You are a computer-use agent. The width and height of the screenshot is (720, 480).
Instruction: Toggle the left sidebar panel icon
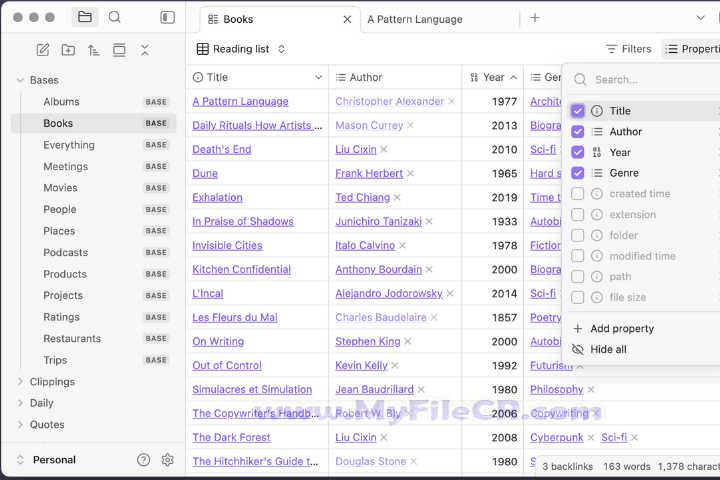coord(167,17)
